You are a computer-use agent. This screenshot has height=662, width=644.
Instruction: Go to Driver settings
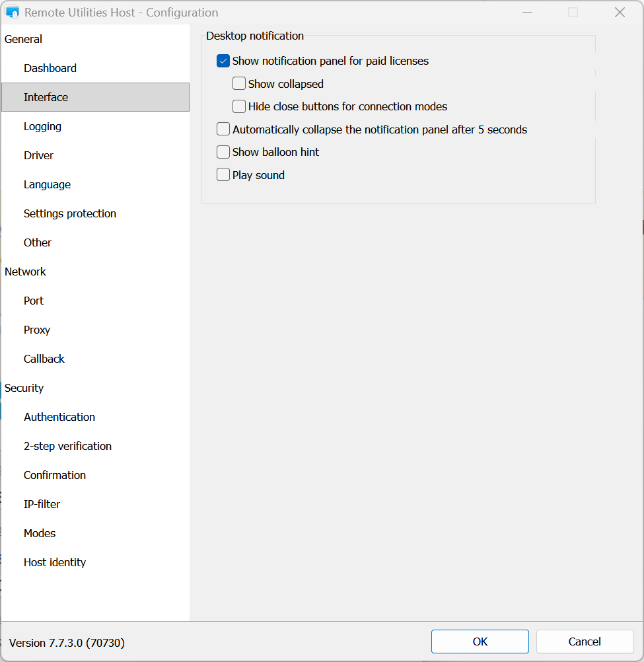coord(38,155)
